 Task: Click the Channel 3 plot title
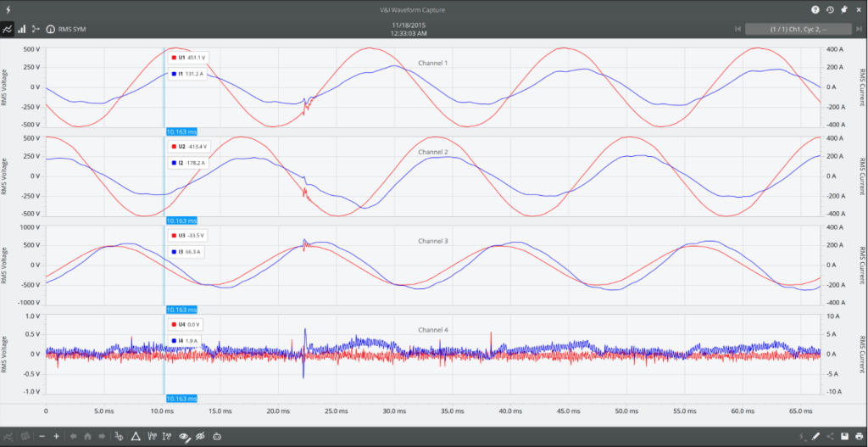pyautogui.click(x=433, y=241)
